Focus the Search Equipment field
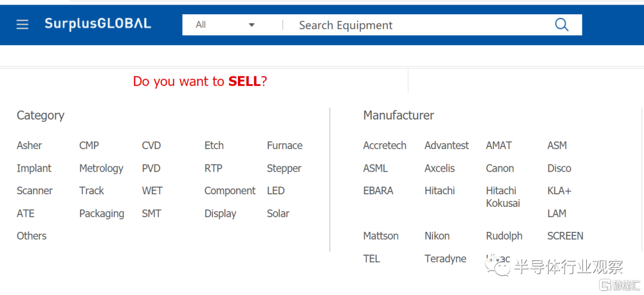644x295 pixels. click(417, 25)
